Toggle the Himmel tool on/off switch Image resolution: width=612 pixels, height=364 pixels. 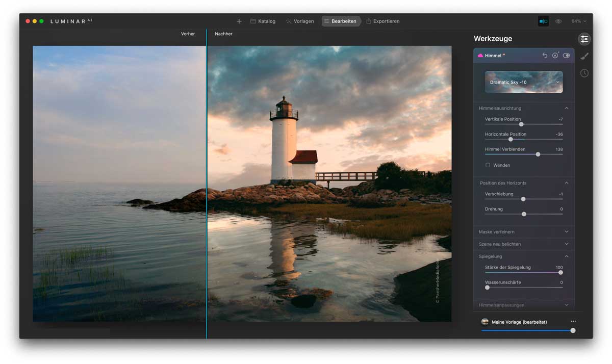point(566,56)
